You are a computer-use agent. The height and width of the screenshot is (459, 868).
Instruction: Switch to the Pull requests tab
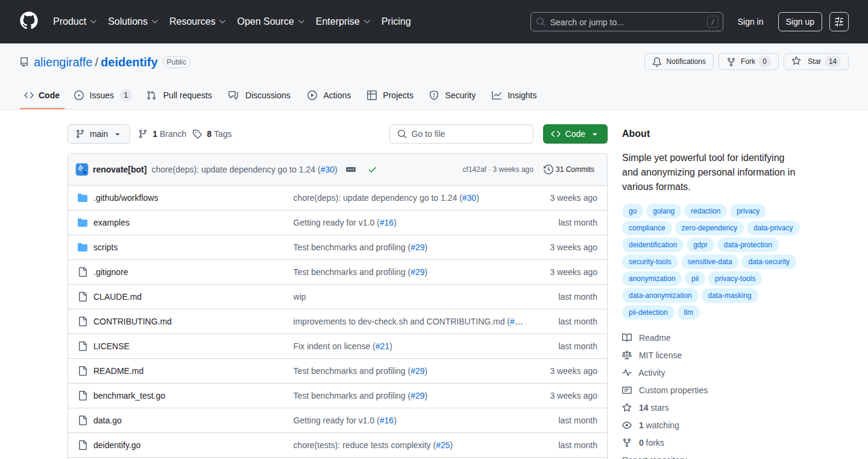pos(180,95)
